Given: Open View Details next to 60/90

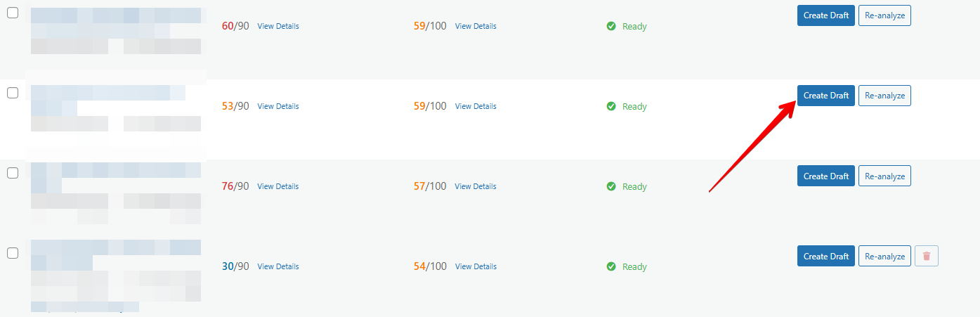Looking at the screenshot, I should pyautogui.click(x=277, y=27).
